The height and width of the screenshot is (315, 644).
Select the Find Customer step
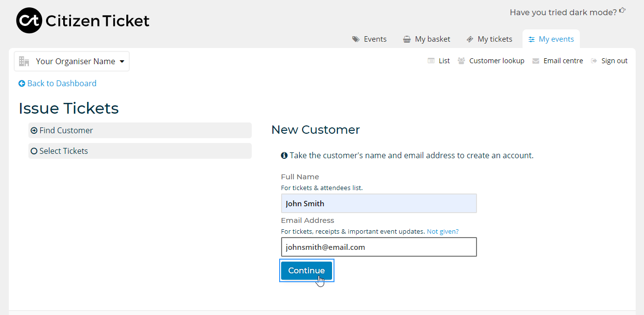140,130
